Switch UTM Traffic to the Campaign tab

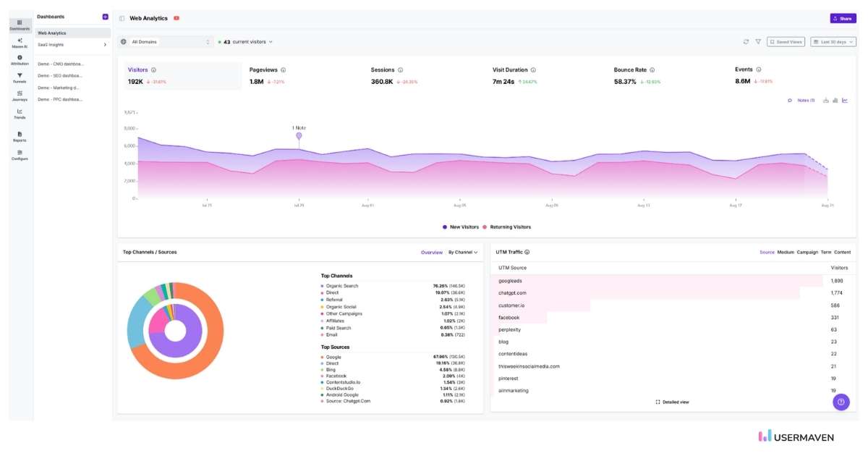pyautogui.click(x=807, y=253)
